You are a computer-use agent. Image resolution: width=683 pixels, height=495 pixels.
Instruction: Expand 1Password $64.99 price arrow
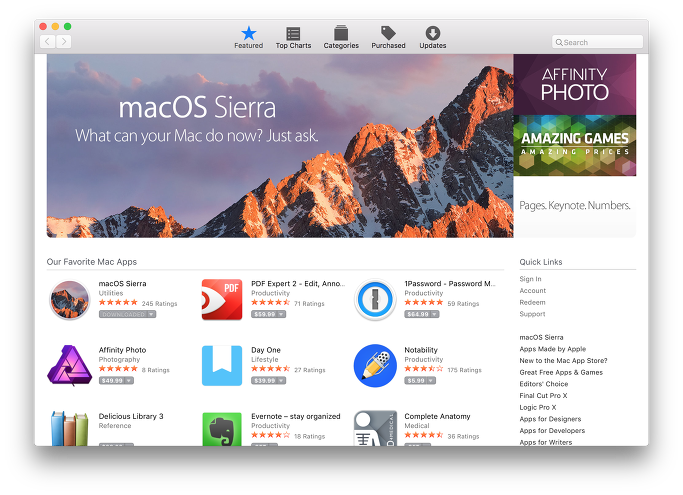point(434,314)
